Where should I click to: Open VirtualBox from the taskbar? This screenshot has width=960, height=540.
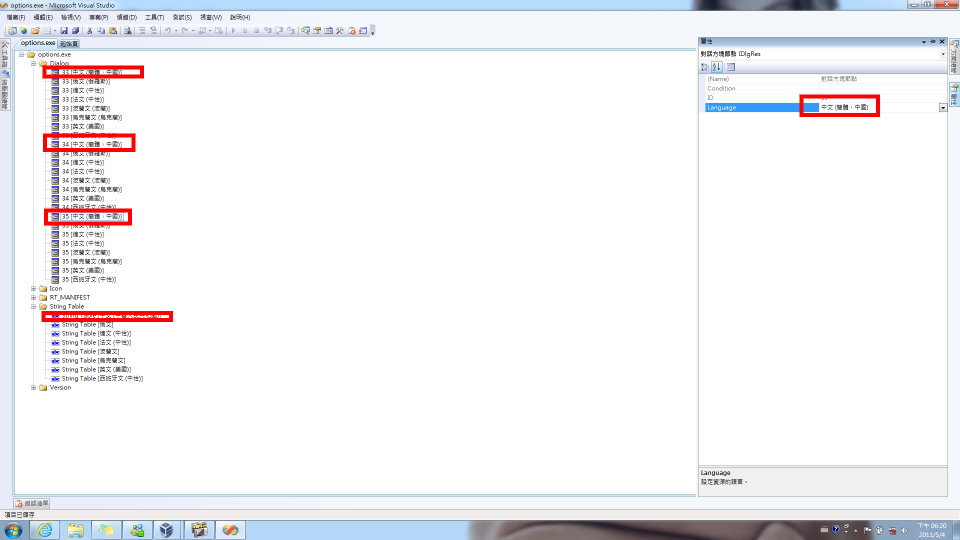167,530
